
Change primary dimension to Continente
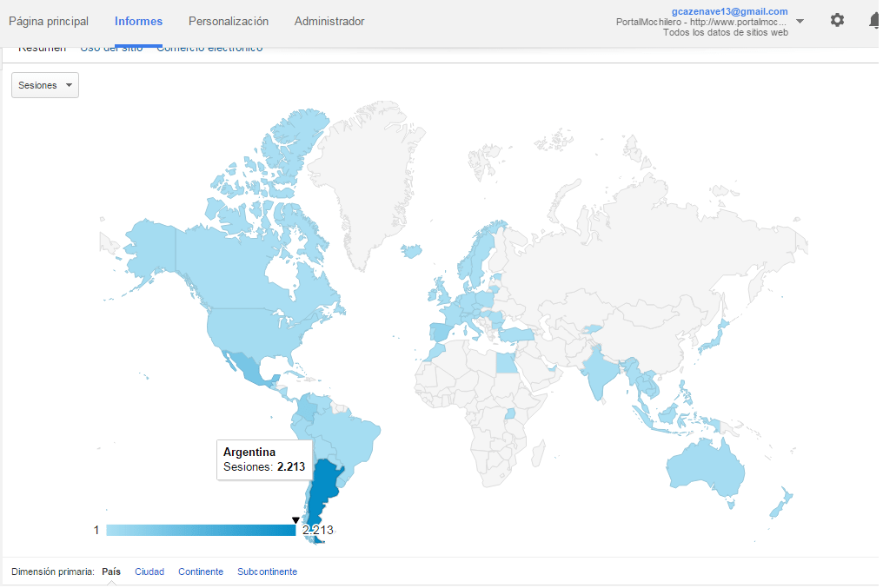pos(201,571)
